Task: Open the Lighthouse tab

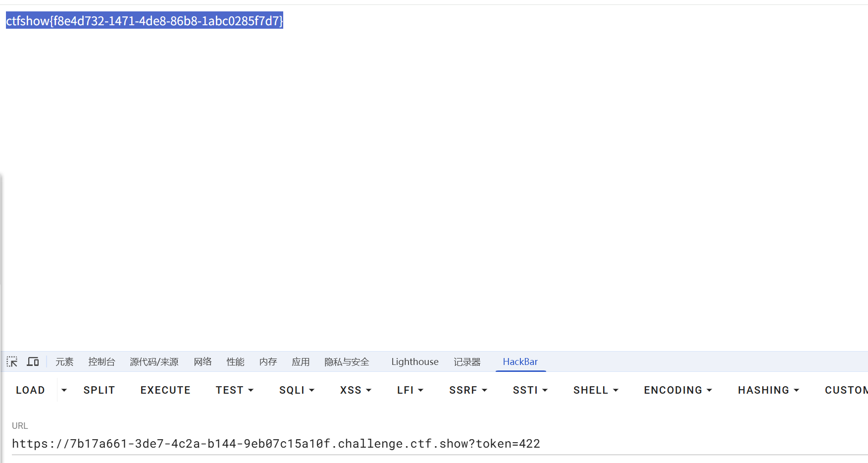Action: (x=414, y=362)
